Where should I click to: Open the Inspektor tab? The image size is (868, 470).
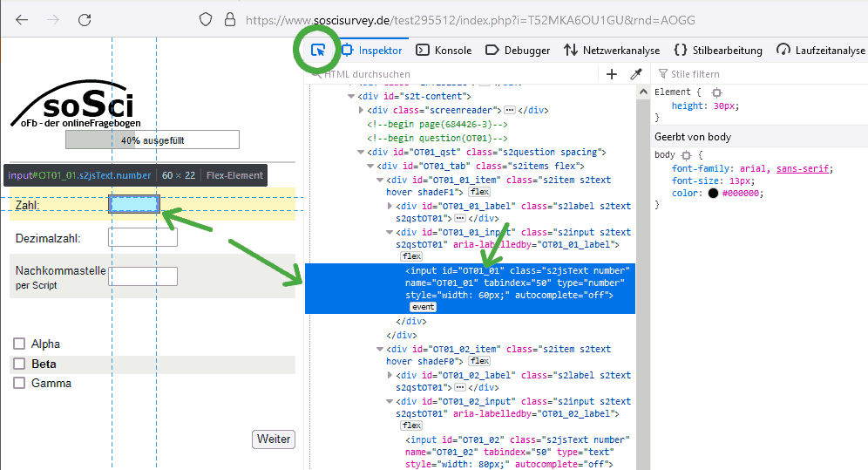point(372,51)
